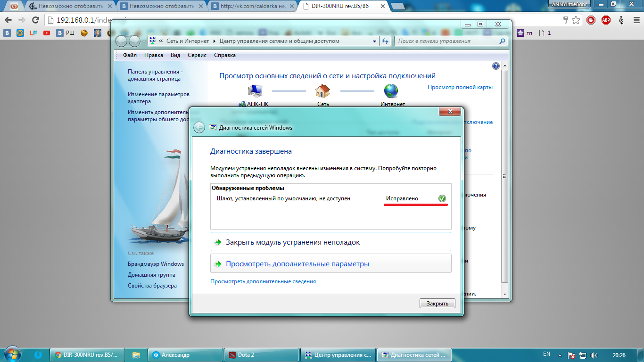The height and width of the screenshot is (362, 644).
Task: Open the YouTube bookmark icon
Action: [47, 33]
